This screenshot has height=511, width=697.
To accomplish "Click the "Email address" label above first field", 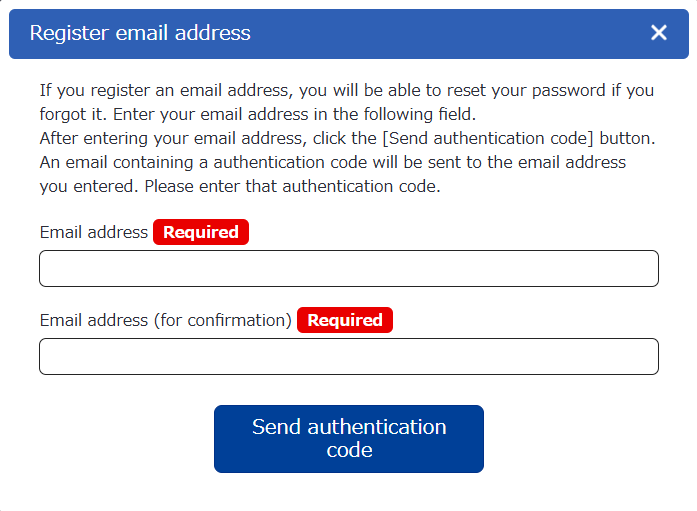I will pyautogui.click(x=93, y=232).
